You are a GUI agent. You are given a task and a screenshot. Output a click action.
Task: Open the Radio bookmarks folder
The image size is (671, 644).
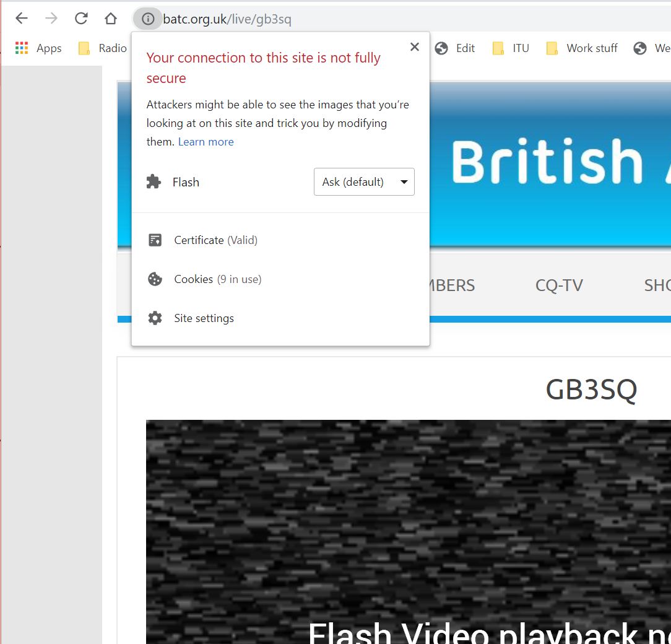pos(103,48)
